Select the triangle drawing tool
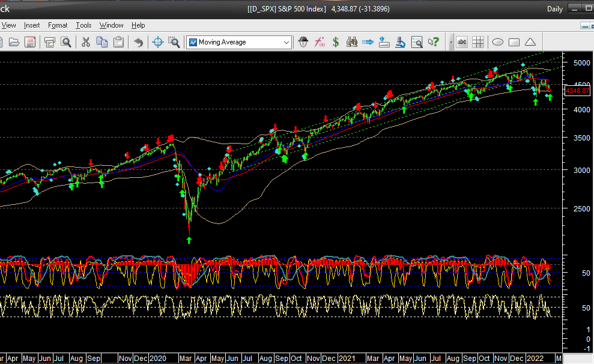This screenshot has width=594, height=364. point(530,42)
